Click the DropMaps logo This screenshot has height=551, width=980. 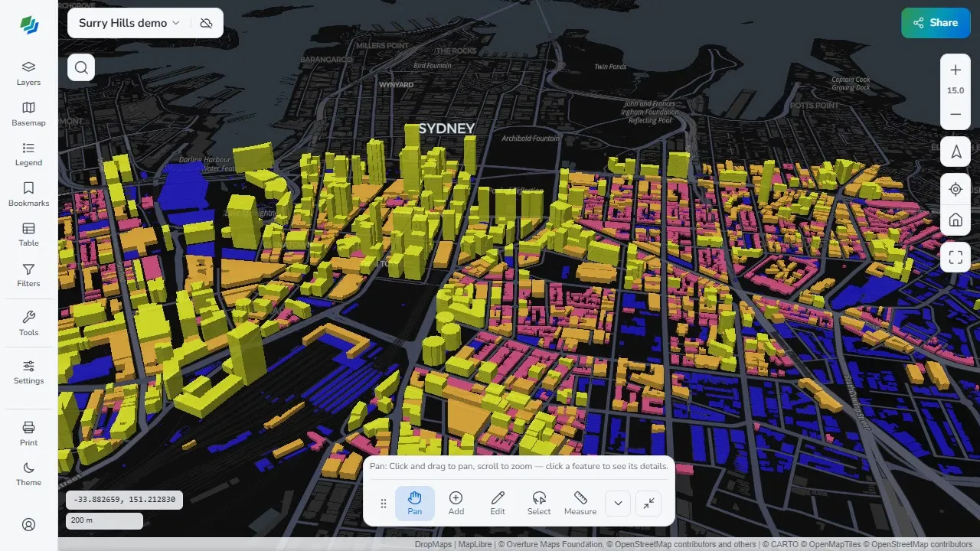pos(28,24)
